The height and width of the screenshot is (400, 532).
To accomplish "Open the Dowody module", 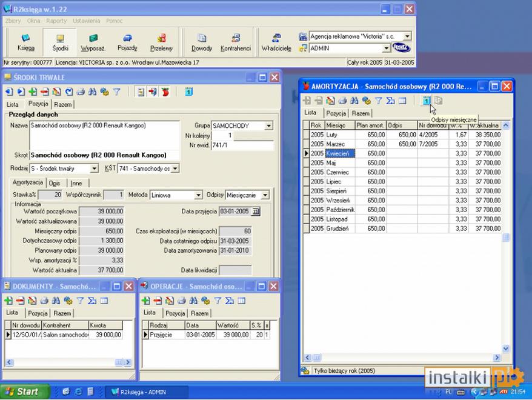I will coord(202,42).
